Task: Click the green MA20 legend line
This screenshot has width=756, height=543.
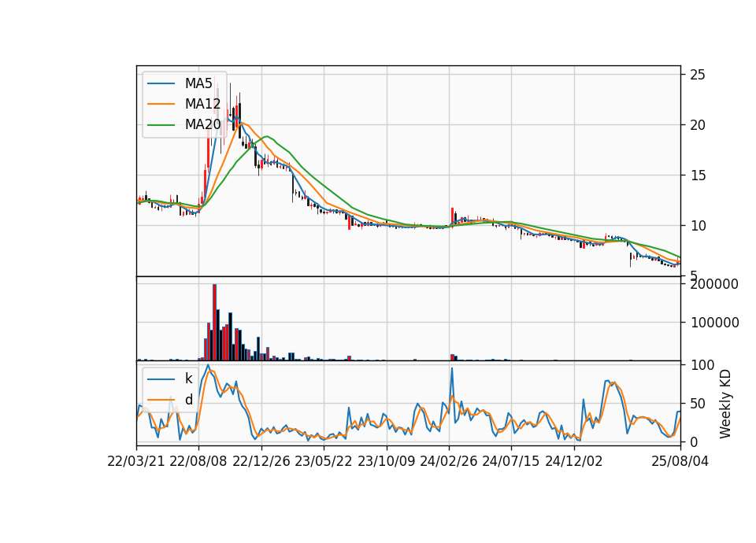Action: (161, 124)
